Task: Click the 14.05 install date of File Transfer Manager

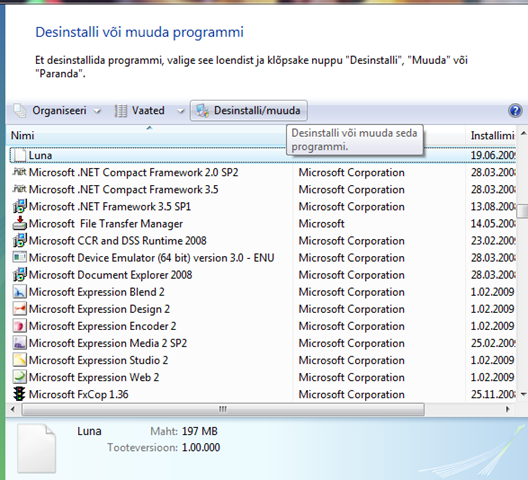Action: [x=493, y=223]
